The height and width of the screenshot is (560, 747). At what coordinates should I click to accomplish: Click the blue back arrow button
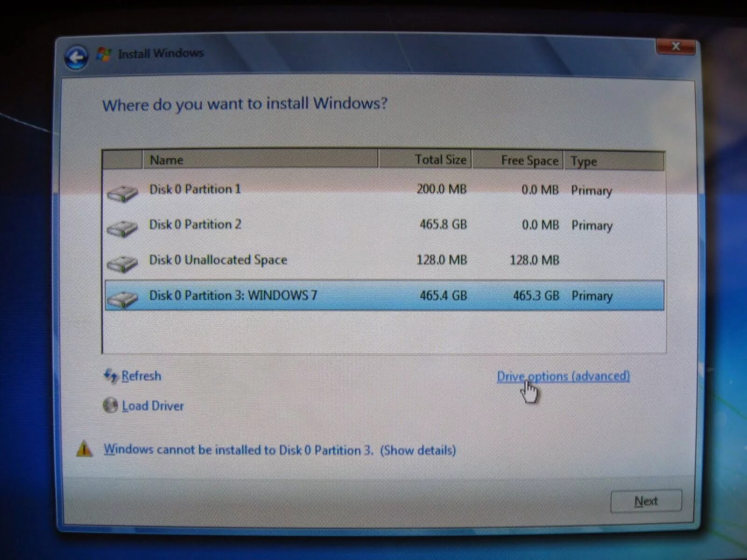click(76, 58)
